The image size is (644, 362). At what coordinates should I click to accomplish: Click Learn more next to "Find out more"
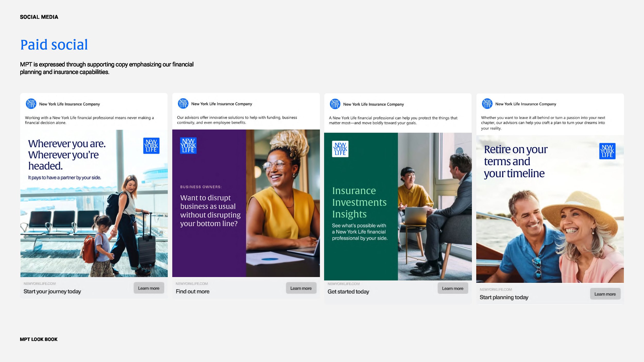coord(301,288)
